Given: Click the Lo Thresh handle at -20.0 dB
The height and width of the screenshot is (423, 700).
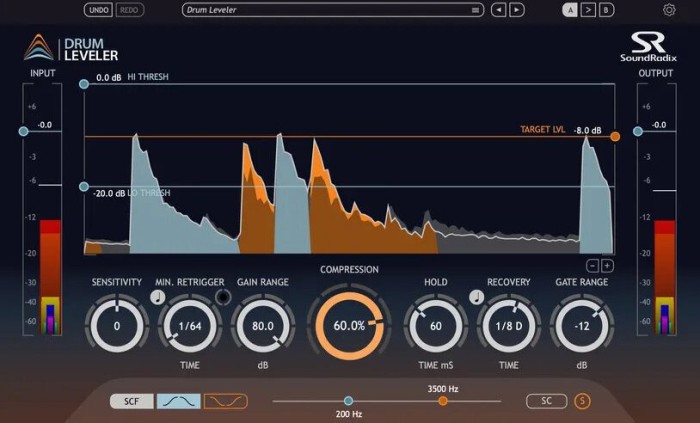Looking at the screenshot, I should [x=84, y=187].
